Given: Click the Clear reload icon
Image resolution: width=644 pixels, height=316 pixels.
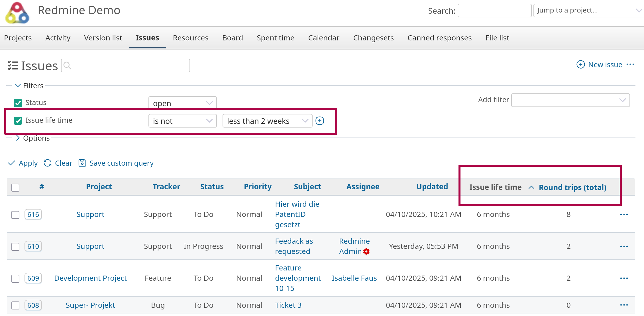Looking at the screenshot, I should pos(48,163).
